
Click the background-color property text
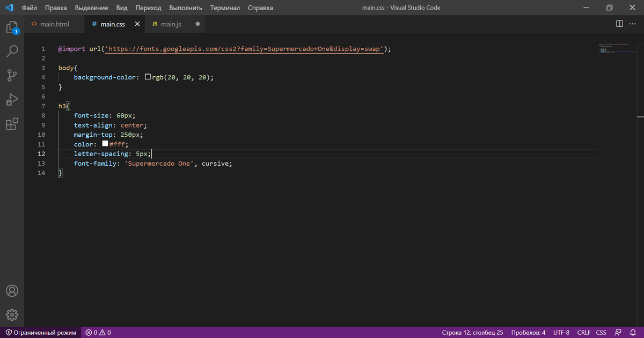click(105, 77)
